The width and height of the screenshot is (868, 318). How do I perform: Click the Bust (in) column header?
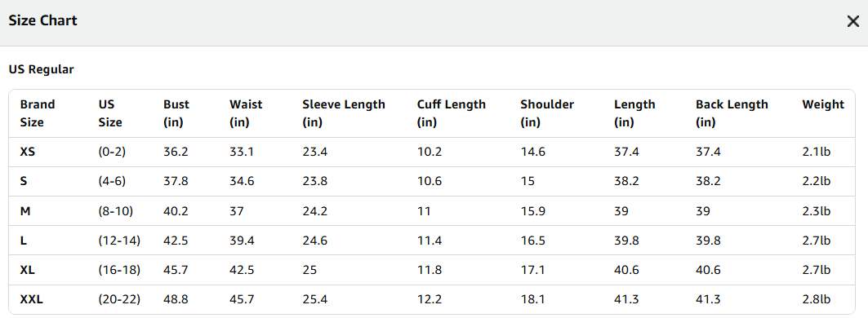176,113
